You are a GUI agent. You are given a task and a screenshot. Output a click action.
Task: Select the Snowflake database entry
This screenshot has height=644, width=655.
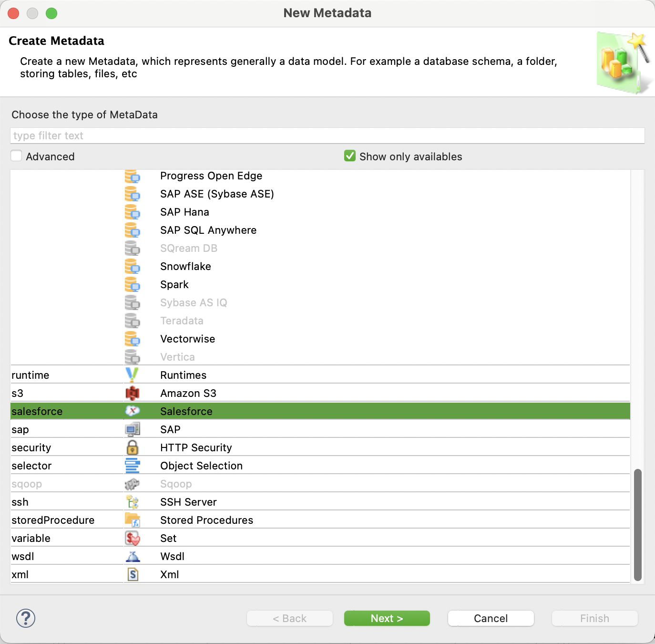tap(185, 266)
